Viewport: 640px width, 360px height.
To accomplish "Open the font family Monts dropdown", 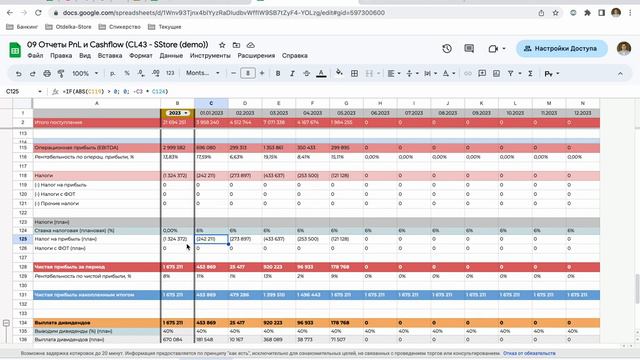I will [x=202, y=73].
